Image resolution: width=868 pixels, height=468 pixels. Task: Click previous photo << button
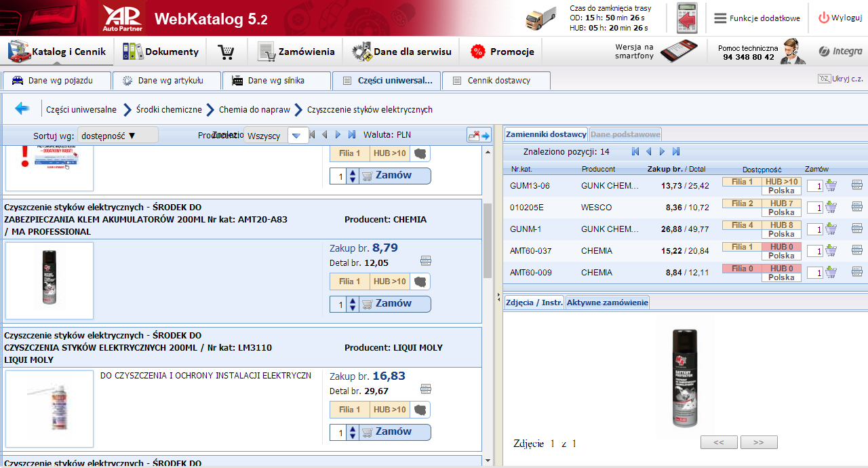(719, 442)
